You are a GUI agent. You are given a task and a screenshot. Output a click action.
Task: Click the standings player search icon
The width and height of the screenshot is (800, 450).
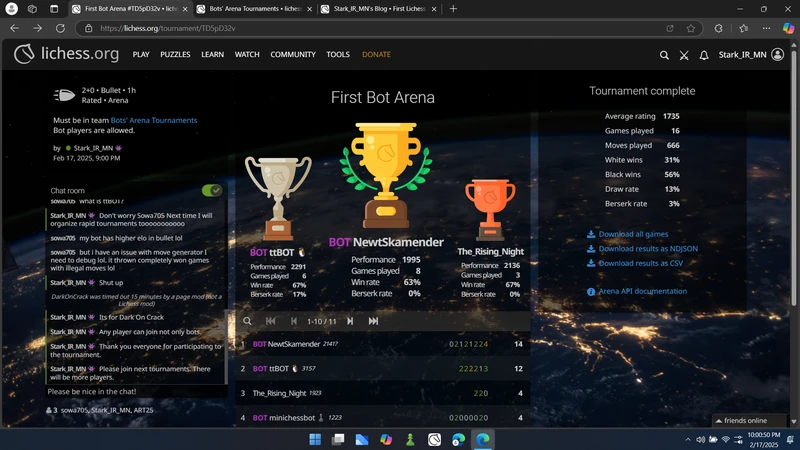pyautogui.click(x=247, y=321)
